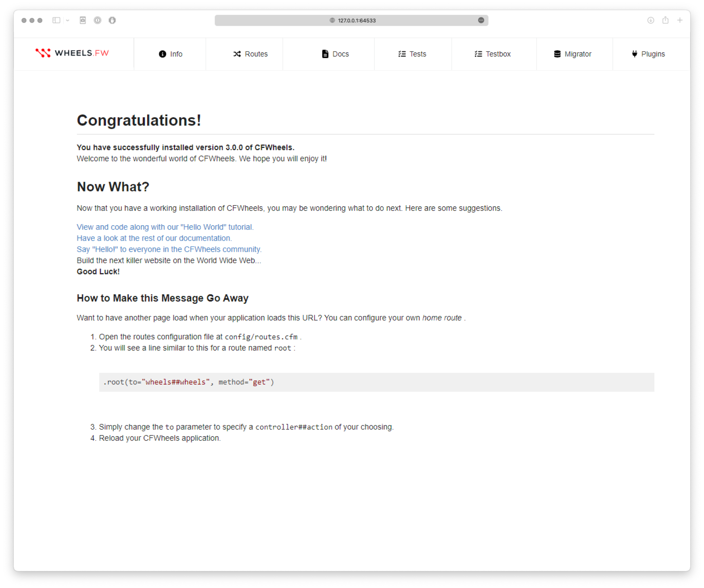Screen dimensions: 704x588
Task: Click the Docs document icon
Action: point(325,54)
